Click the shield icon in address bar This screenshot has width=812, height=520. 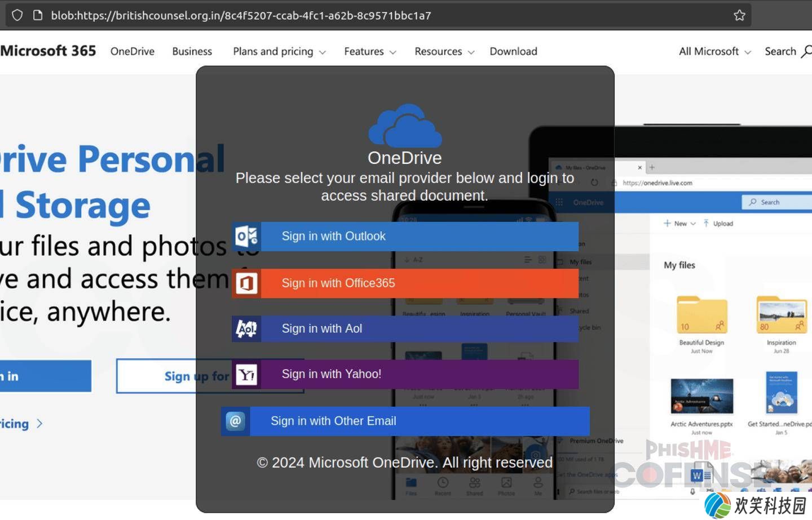17,15
